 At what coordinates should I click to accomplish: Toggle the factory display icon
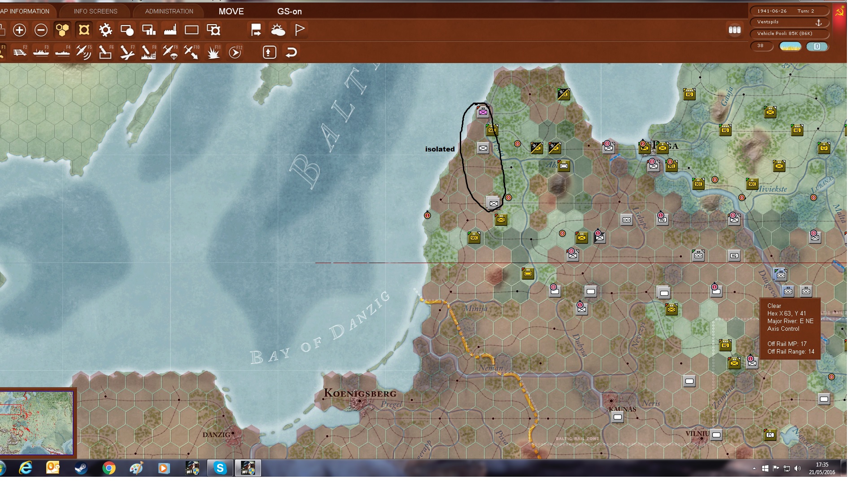pos(170,30)
